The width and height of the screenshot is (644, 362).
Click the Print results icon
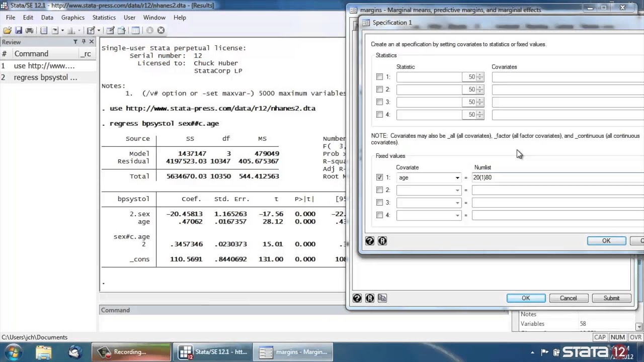(29, 30)
